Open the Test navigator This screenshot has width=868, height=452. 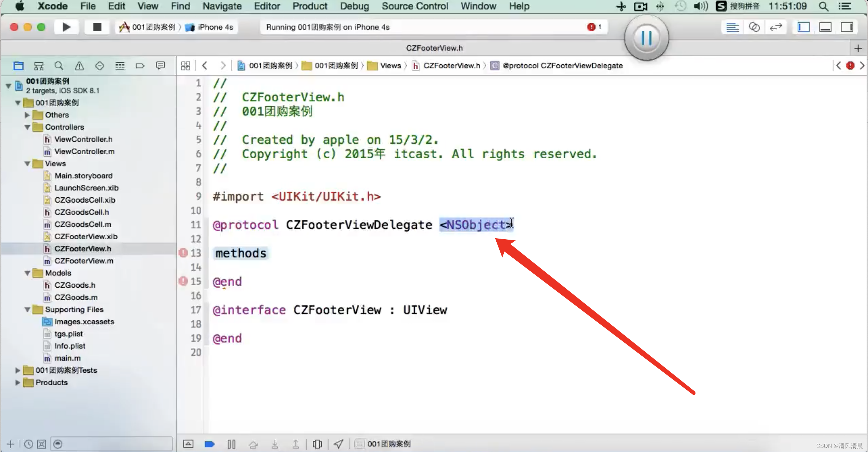[99, 66]
